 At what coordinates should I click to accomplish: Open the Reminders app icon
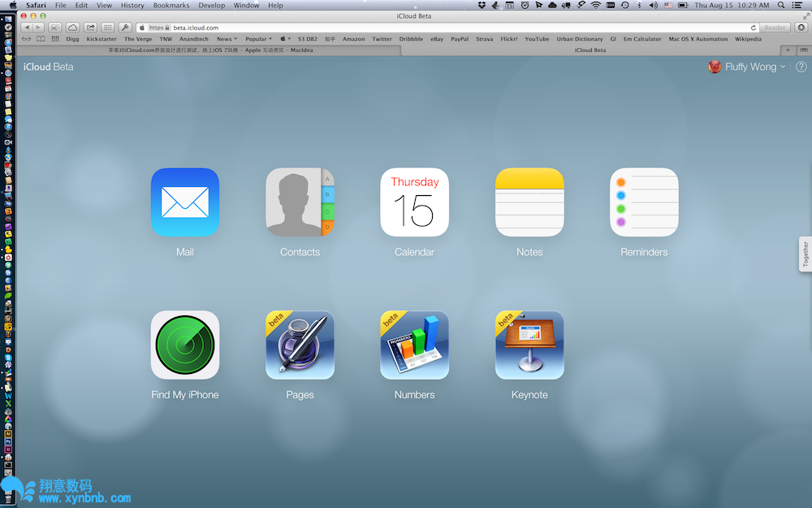(x=644, y=202)
